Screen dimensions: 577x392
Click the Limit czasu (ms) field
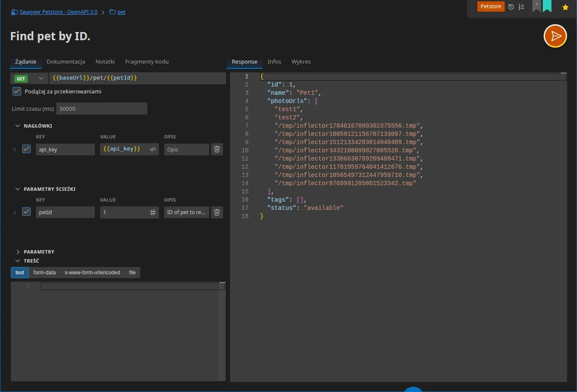coord(102,109)
